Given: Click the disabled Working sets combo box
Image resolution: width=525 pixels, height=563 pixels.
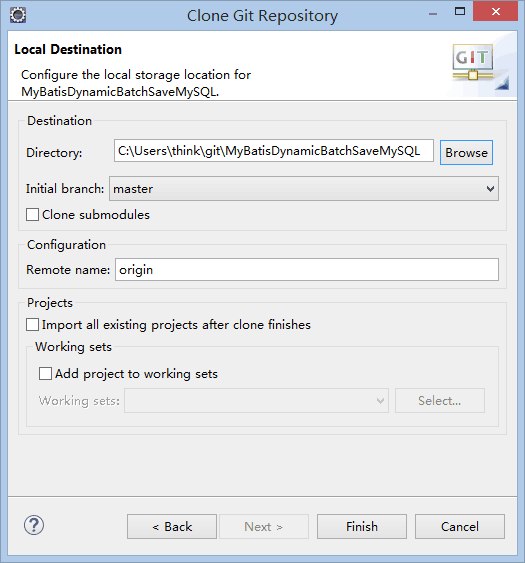Looking at the screenshot, I should (x=256, y=400).
